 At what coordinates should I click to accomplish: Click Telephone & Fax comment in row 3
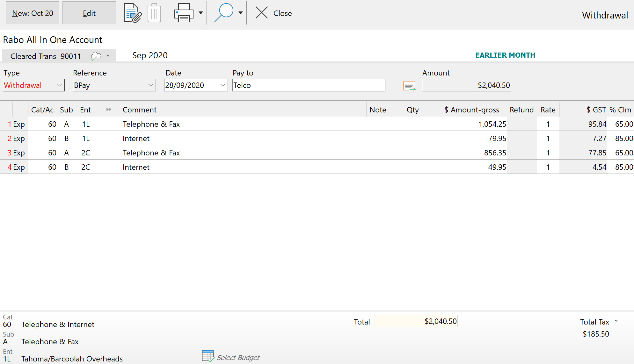click(151, 153)
